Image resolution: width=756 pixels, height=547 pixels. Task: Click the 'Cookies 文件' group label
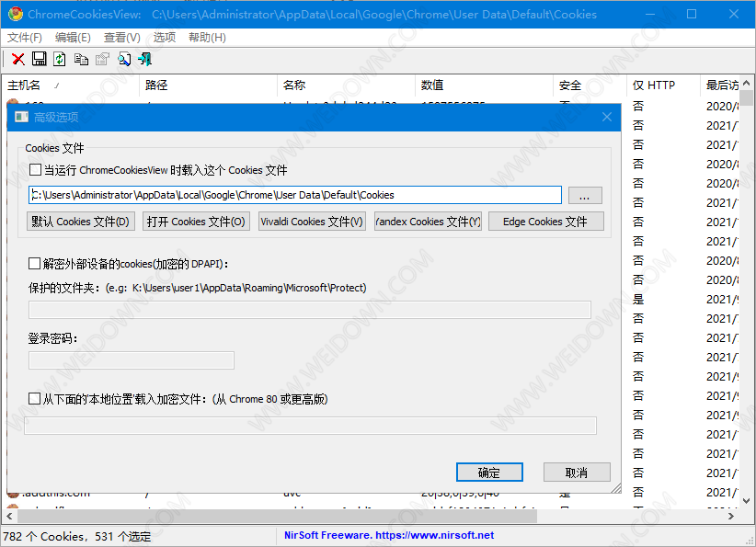click(54, 148)
